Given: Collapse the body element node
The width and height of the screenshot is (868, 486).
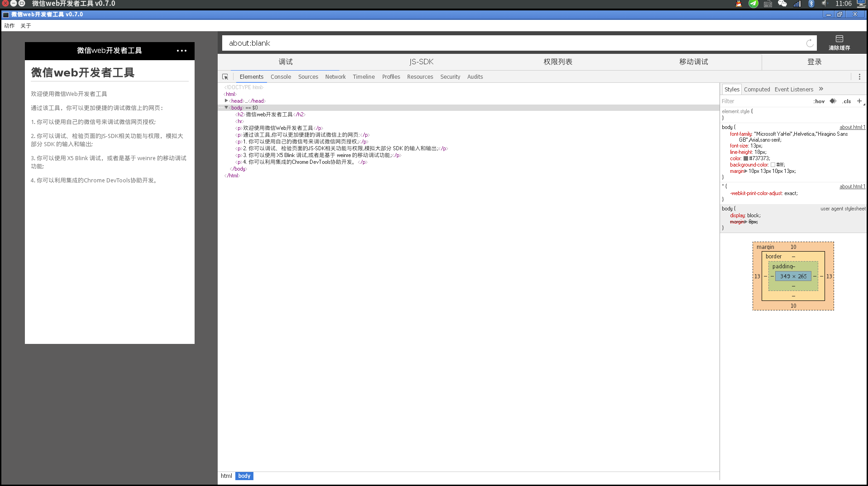Looking at the screenshot, I should pyautogui.click(x=226, y=108).
